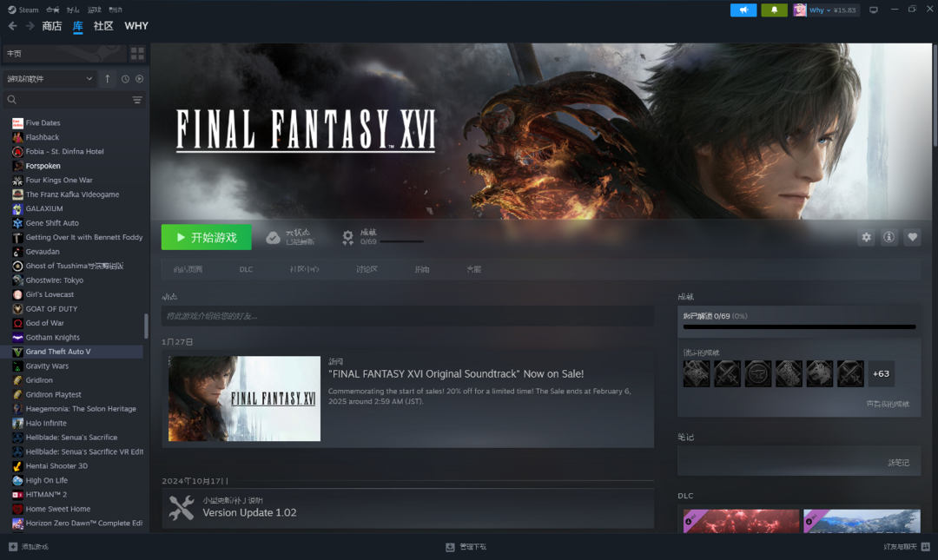Add a game (添加游戏) plus icon

[13, 547]
